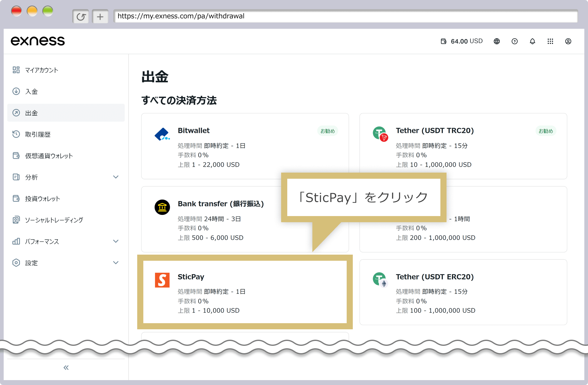Click the 仮想通貨ウォレット wallet icon
588x385 pixels.
coord(16,155)
